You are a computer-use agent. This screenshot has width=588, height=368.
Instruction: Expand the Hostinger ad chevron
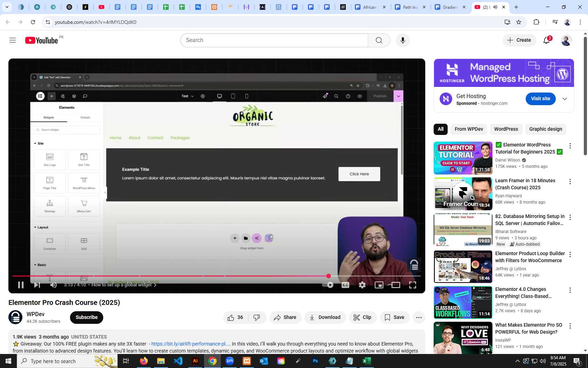pyautogui.click(x=565, y=99)
